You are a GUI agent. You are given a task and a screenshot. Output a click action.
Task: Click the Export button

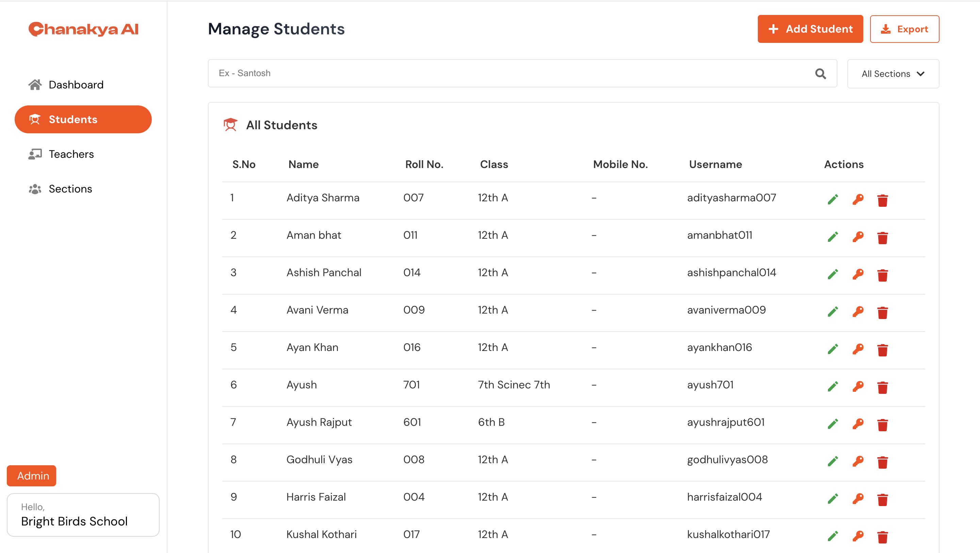tap(904, 29)
